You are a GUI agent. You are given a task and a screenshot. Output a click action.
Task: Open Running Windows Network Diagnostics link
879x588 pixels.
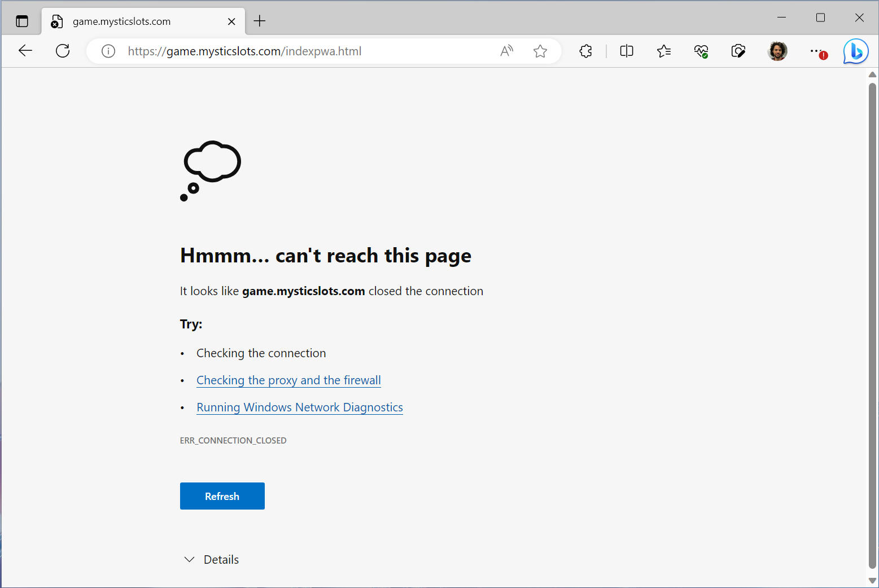tap(299, 407)
